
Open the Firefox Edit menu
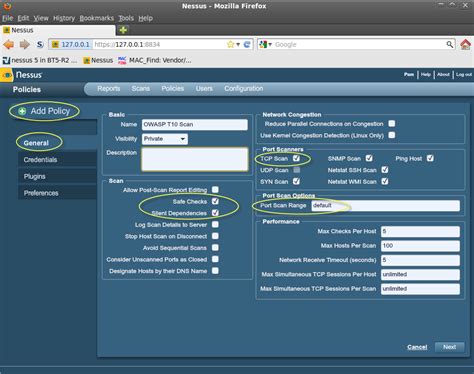tap(23, 18)
